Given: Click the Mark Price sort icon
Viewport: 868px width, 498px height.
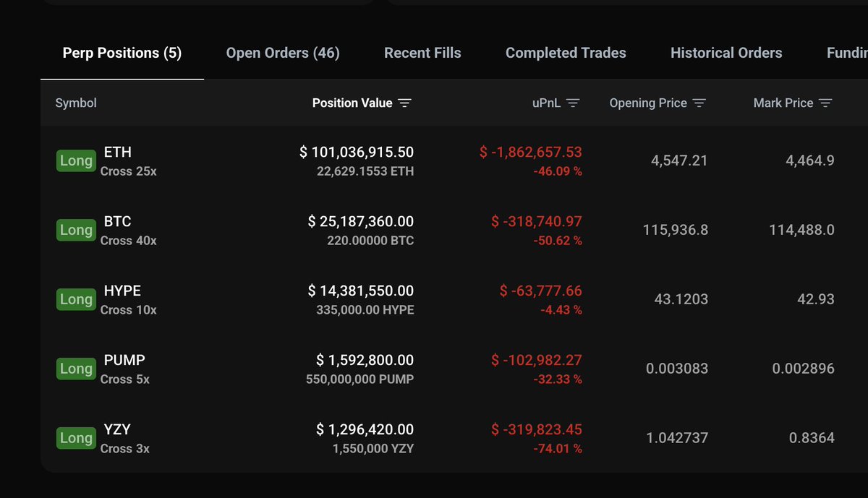Looking at the screenshot, I should tap(825, 103).
